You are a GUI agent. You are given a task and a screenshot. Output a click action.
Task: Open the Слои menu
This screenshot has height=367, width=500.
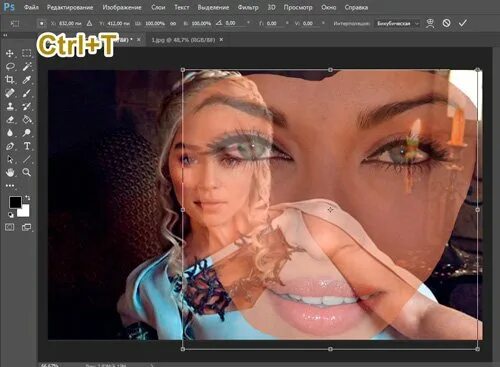click(x=158, y=7)
